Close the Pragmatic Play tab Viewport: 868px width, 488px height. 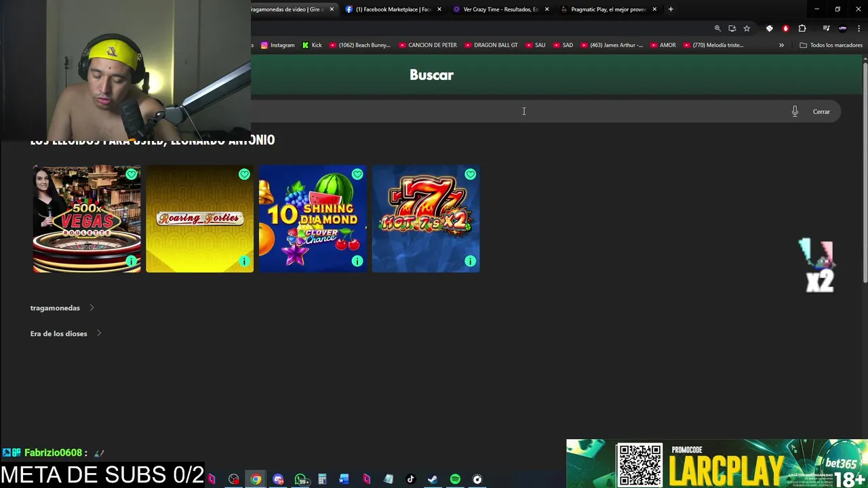click(654, 9)
